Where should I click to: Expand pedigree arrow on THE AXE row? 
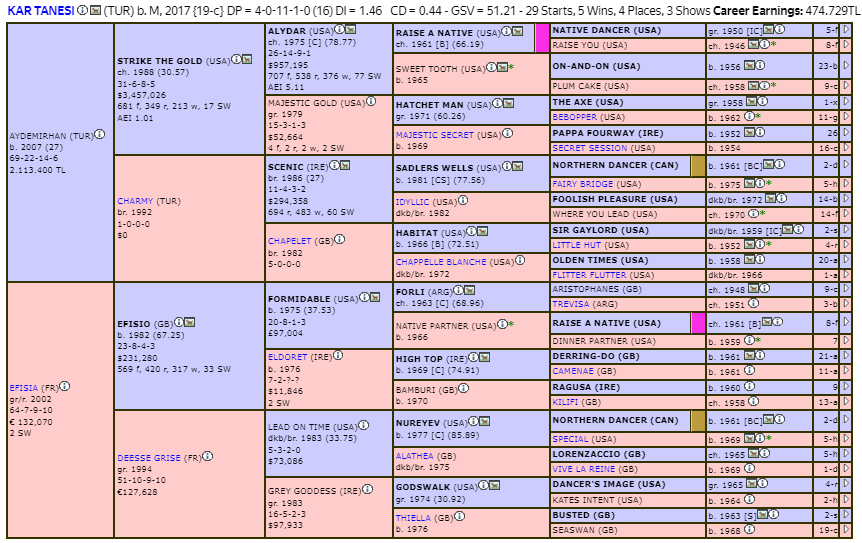coord(846,102)
